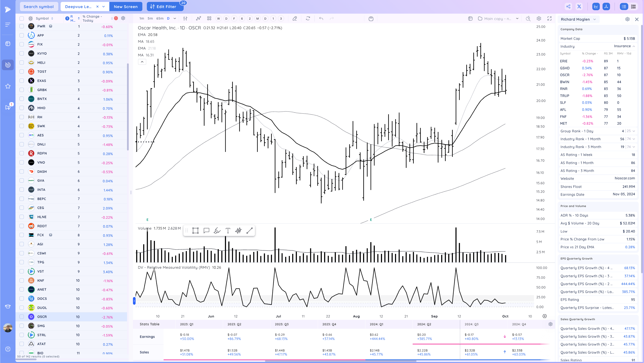Screen dimensions: 644x363
Task: Select the rectangle drawing tool
Action: click(195, 231)
